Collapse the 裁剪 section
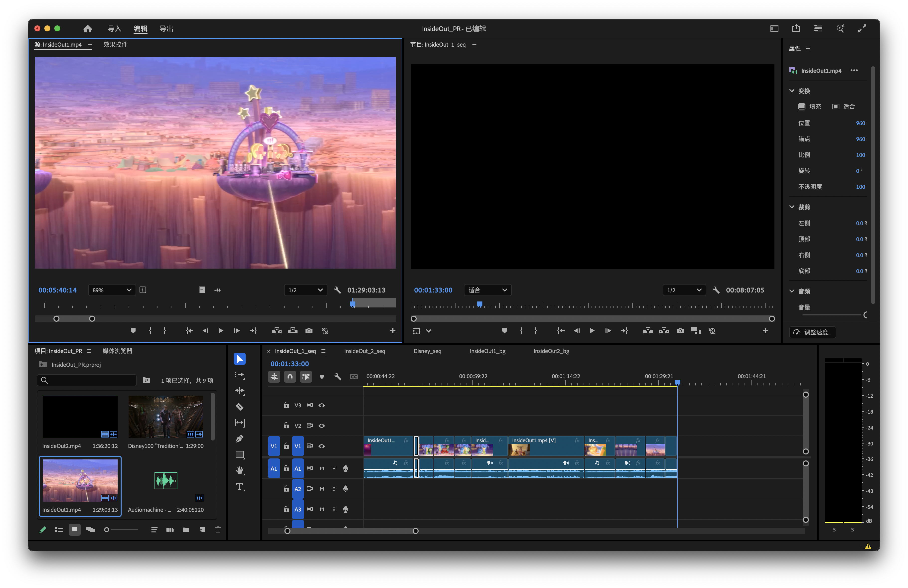 click(792, 207)
